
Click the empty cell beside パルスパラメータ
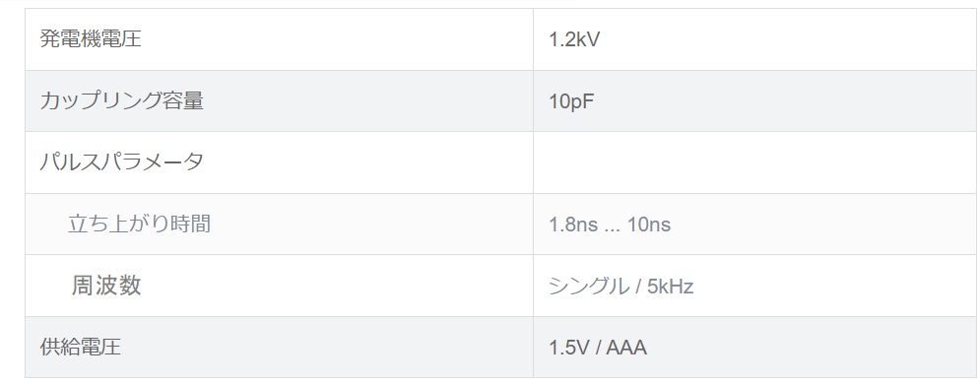pos(754,162)
